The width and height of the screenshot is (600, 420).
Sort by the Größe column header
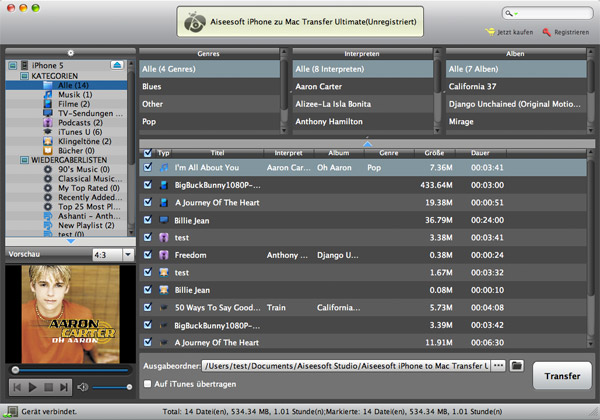(x=434, y=153)
